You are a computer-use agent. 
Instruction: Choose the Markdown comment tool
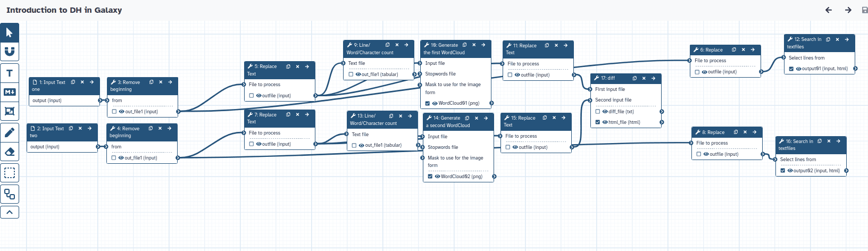click(10, 92)
